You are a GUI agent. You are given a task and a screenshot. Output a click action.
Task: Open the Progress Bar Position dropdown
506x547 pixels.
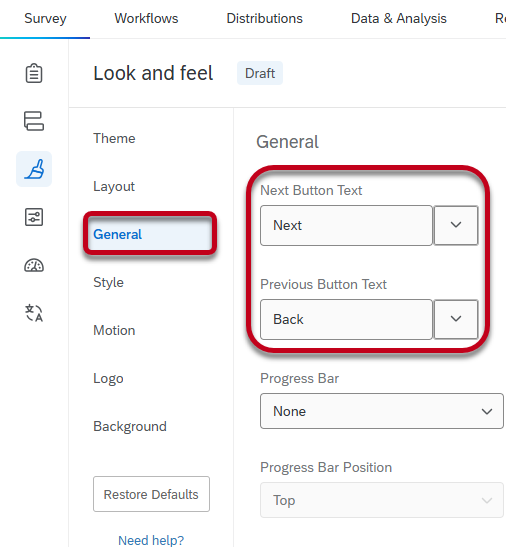click(x=382, y=500)
